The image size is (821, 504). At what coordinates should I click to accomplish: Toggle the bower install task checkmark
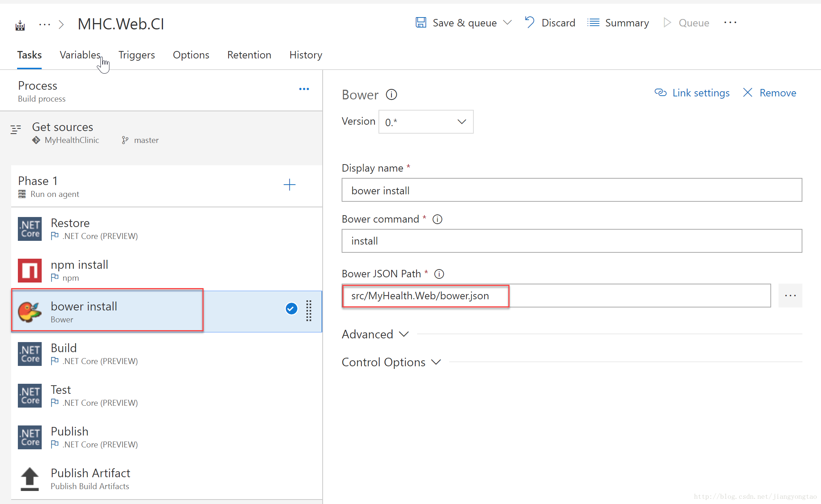click(x=291, y=309)
